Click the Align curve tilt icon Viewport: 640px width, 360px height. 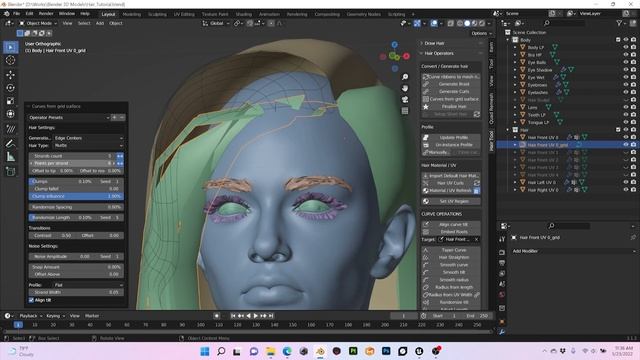pos(426,224)
